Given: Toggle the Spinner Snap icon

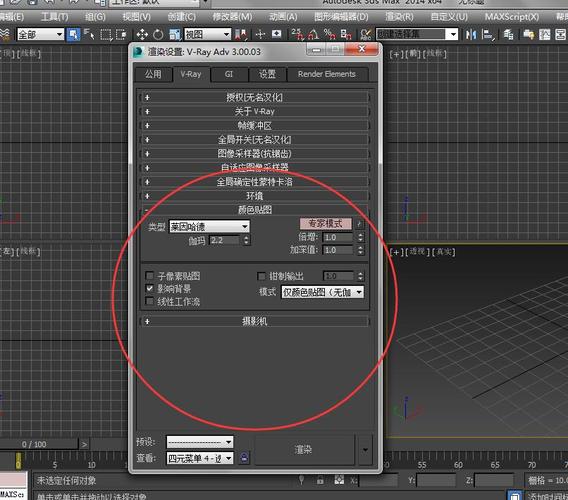Looking at the screenshot, I should [346, 34].
